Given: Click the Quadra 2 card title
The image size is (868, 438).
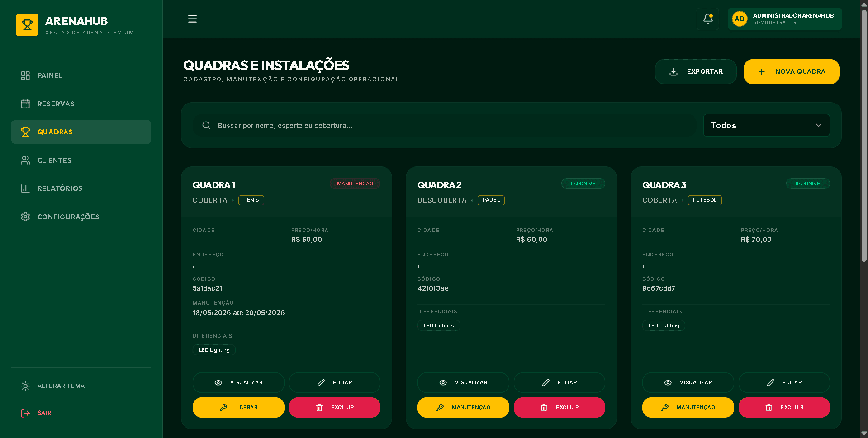Looking at the screenshot, I should point(439,185).
